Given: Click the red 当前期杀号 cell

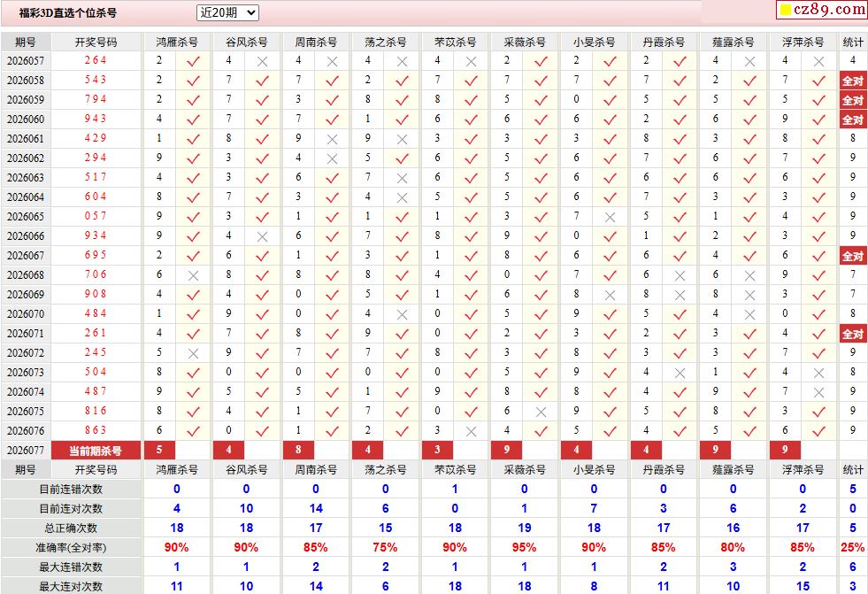Looking at the screenshot, I should (x=96, y=451).
